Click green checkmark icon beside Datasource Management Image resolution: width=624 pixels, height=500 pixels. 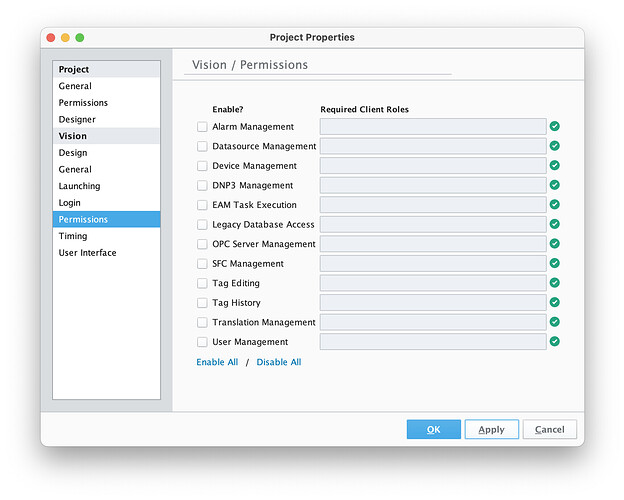554,146
